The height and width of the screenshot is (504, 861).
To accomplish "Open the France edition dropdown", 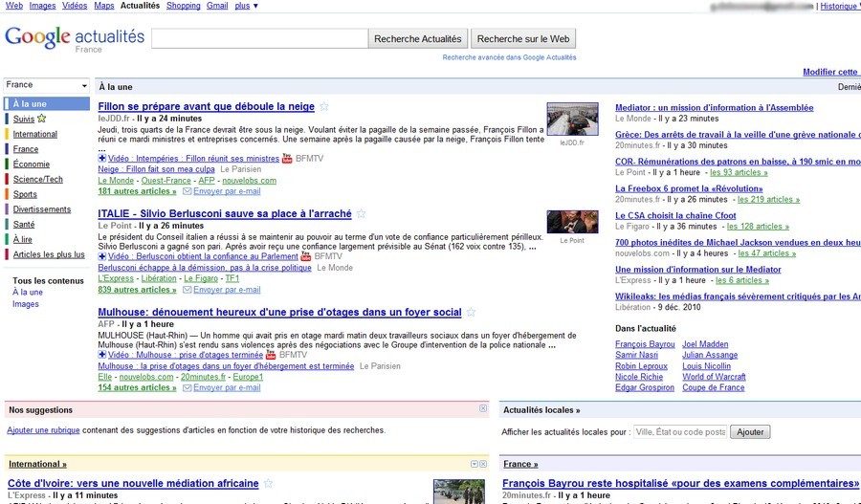I will click(47, 85).
